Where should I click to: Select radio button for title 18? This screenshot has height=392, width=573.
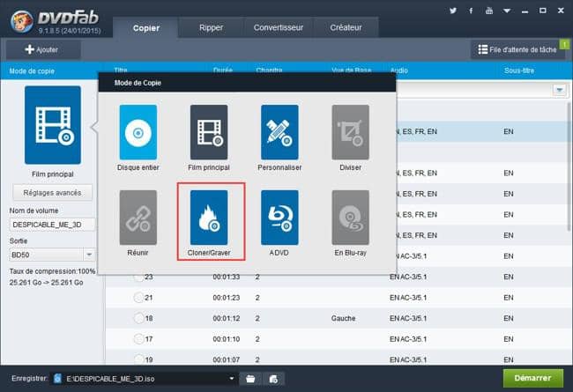click(138, 318)
